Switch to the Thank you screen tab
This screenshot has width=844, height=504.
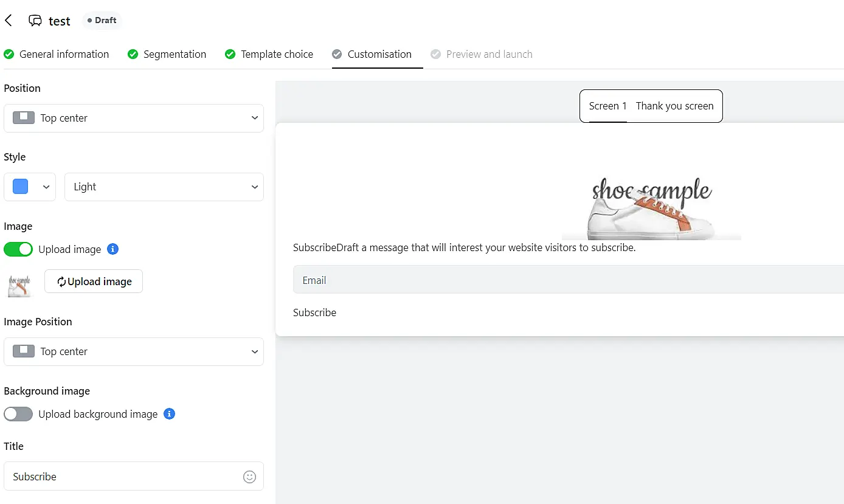point(674,106)
